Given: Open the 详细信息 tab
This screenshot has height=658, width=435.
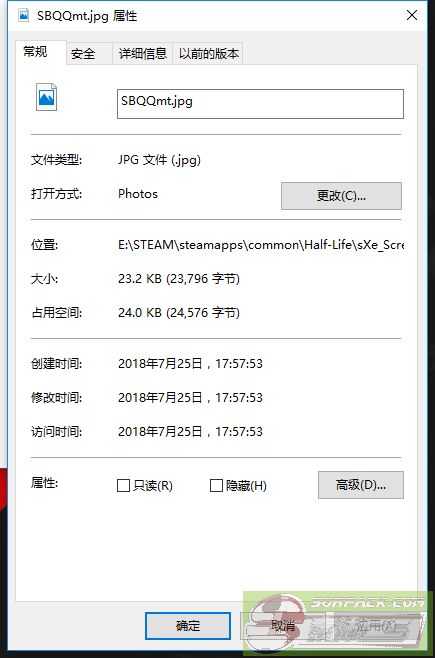Looking at the screenshot, I should pyautogui.click(x=143, y=54).
